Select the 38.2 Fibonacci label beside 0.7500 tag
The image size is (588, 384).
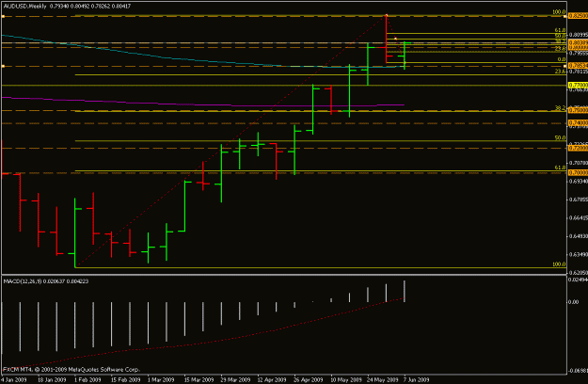point(560,108)
